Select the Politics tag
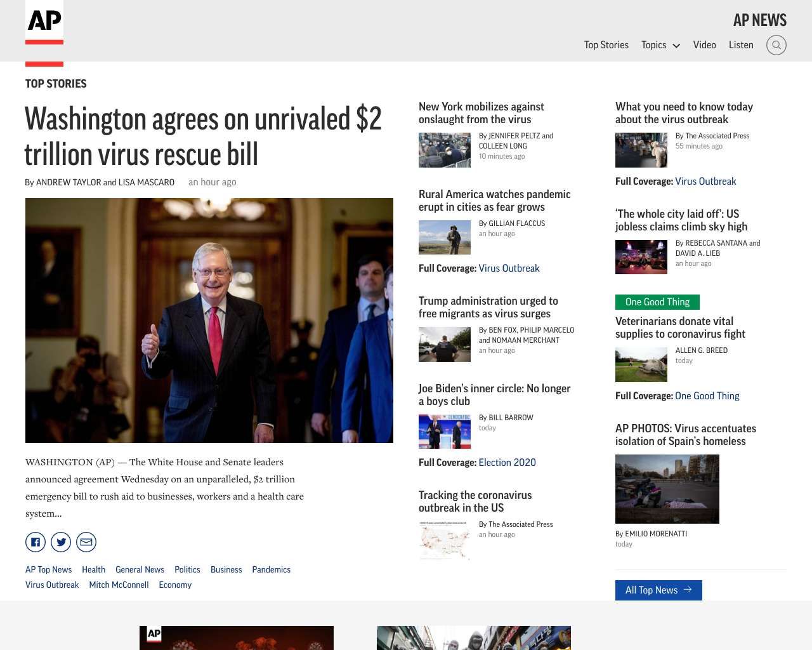 coord(187,570)
